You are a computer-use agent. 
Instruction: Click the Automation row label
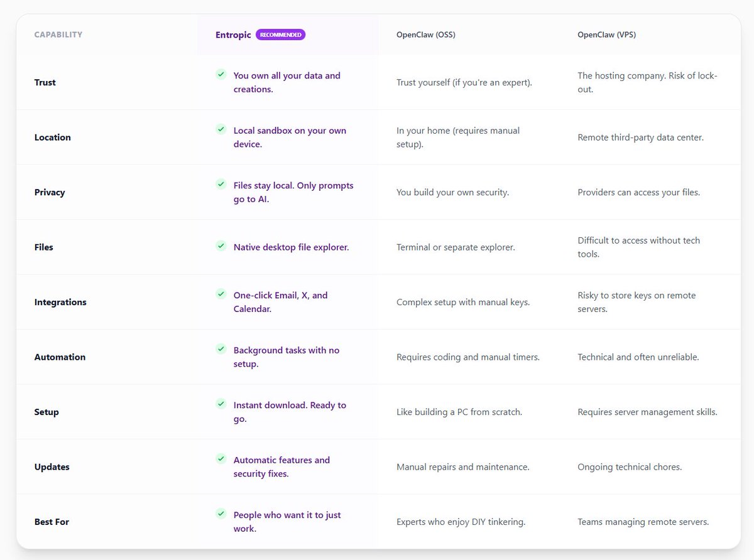(60, 357)
